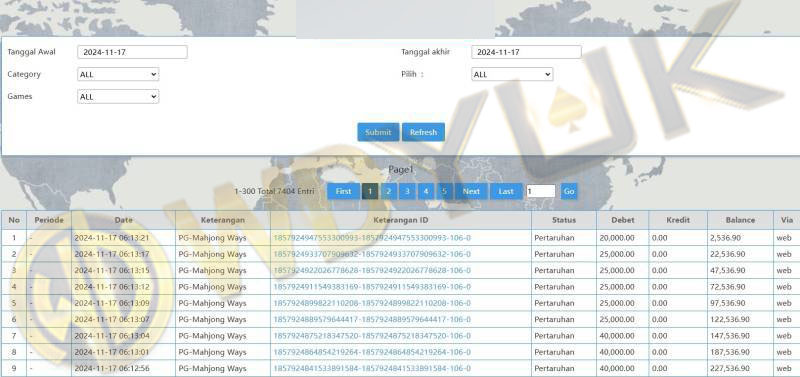
Task: Open Keterangan ID link ending 219264-106-0
Action: [372, 352]
